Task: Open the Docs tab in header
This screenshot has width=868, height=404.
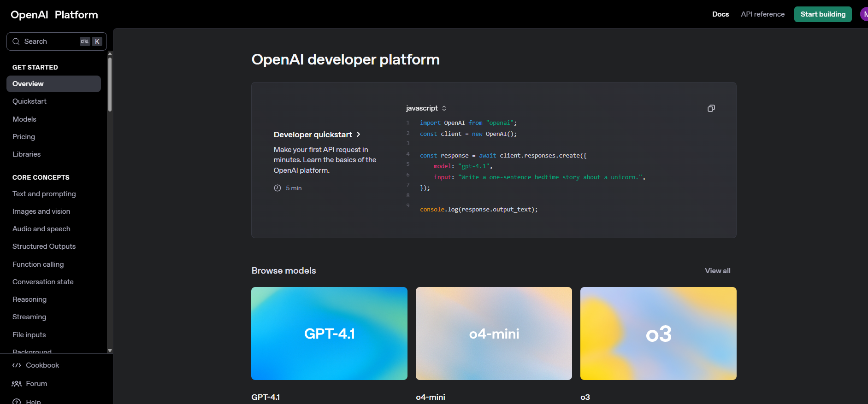Action: tap(720, 14)
